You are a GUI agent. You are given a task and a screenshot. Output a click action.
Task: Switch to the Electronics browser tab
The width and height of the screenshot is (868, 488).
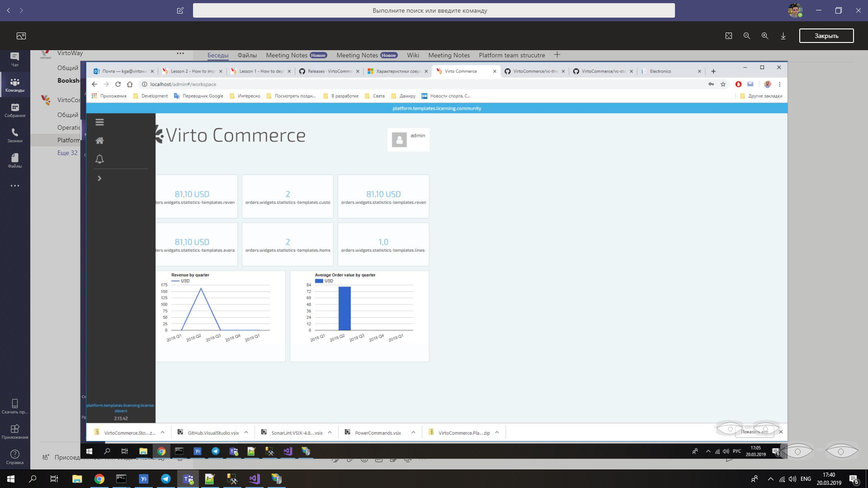(x=660, y=71)
